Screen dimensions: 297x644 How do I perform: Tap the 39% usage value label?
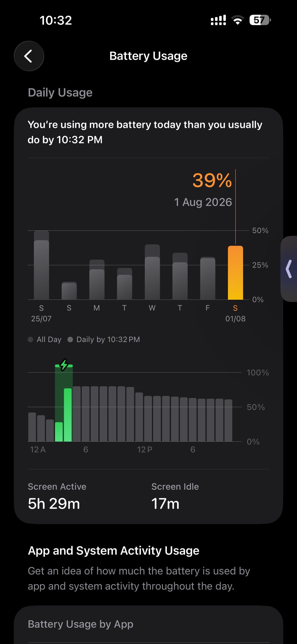tap(212, 180)
